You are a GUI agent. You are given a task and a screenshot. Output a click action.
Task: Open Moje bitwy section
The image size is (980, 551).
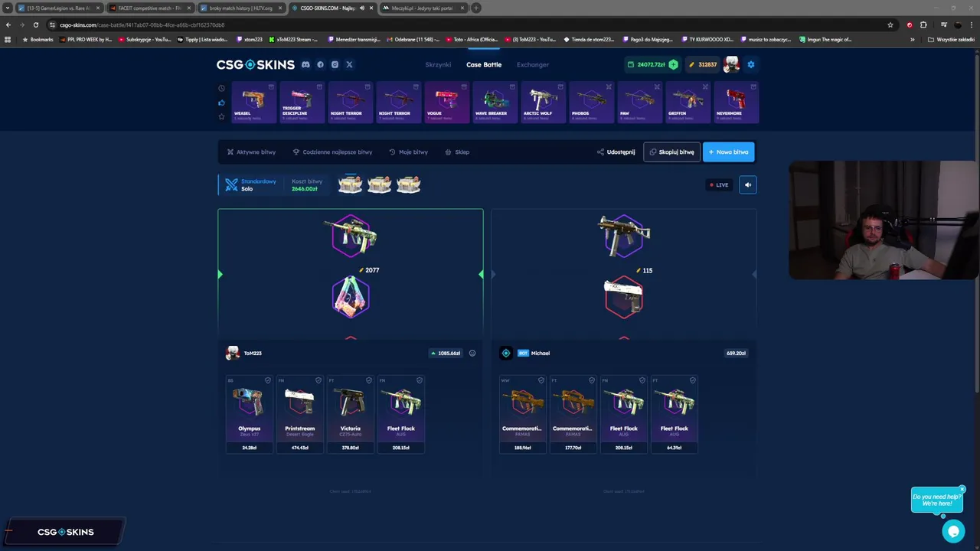click(x=408, y=152)
